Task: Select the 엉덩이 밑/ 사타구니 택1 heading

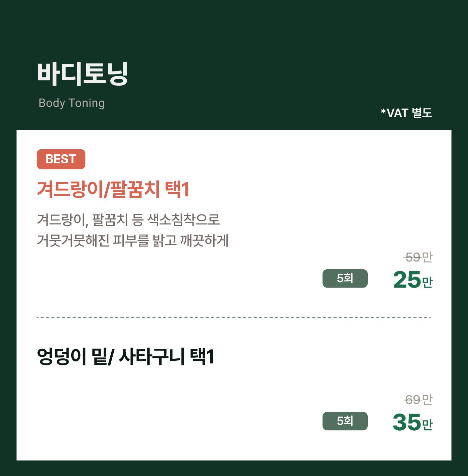Action: click(x=126, y=356)
